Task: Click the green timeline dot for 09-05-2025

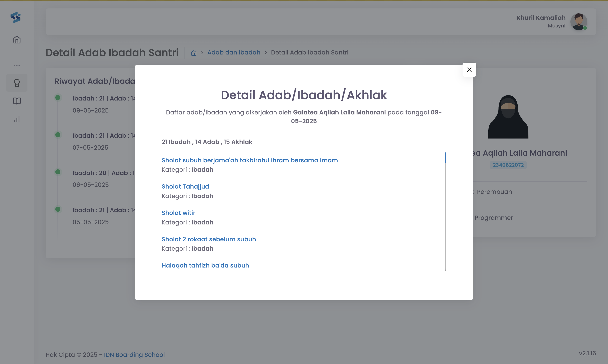Action: tap(58, 97)
